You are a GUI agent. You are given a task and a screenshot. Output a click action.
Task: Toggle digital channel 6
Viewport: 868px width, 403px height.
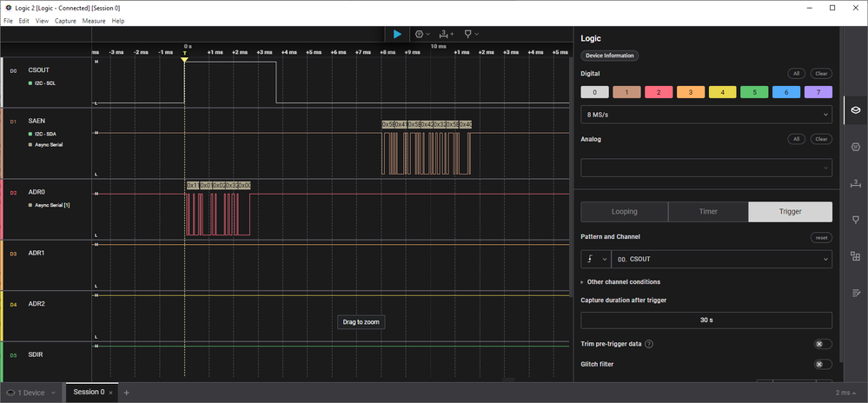point(786,92)
